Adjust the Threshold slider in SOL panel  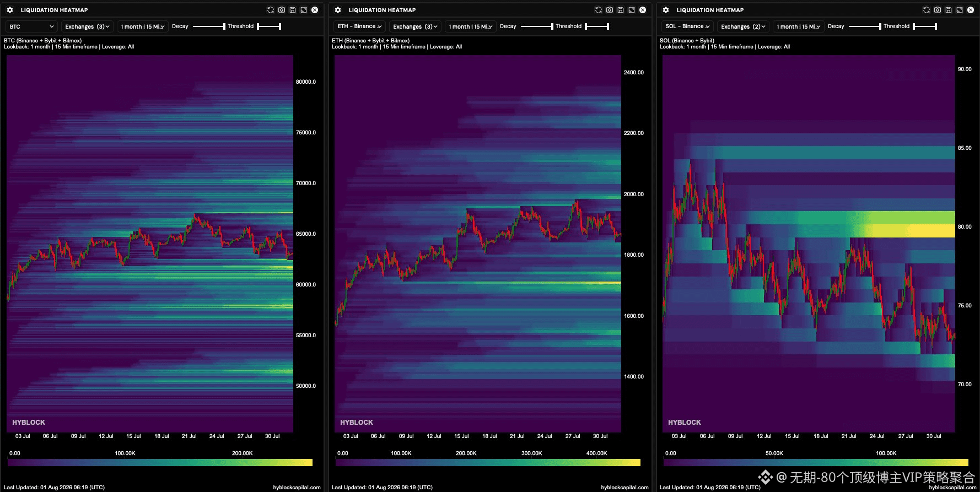tap(925, 26)
